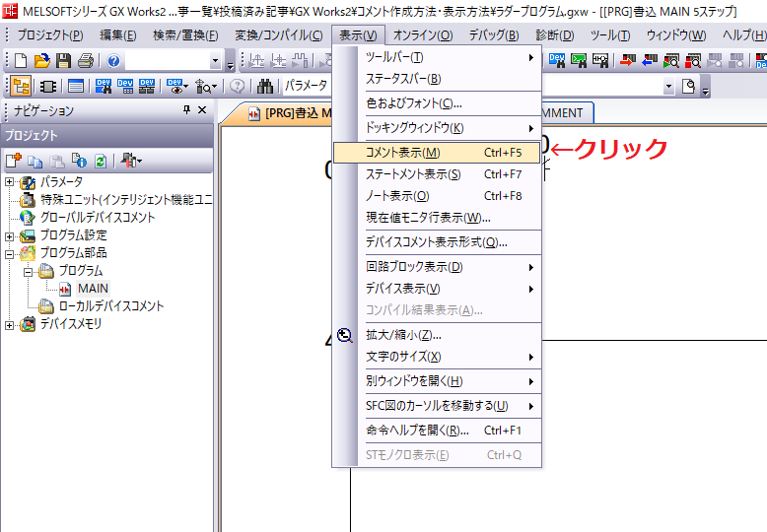Select コメント表示 in the View menu
Image resolution: width=767 pixels, height=532 pixels.
[x=437, y=153]
